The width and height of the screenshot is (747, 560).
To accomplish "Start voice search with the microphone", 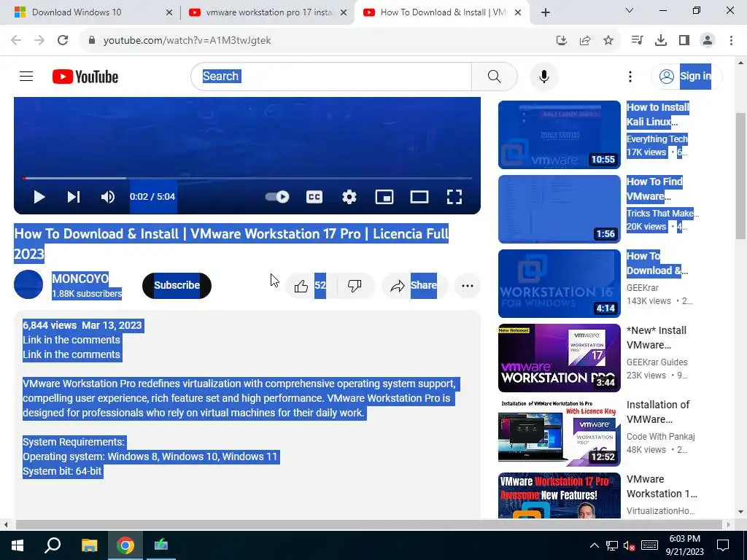I will (543, 76).
